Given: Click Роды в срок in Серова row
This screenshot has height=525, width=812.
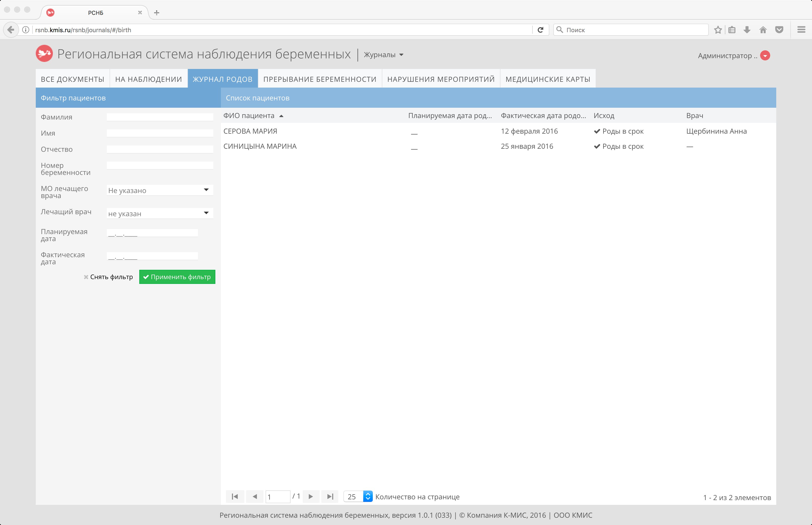Looking at the screenshot, I should 619,131.
